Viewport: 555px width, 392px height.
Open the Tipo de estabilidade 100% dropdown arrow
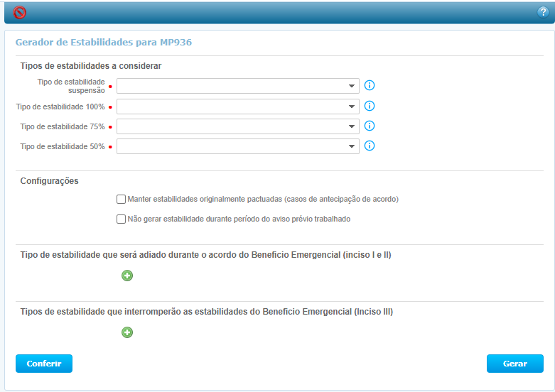(x=352, y=107)
